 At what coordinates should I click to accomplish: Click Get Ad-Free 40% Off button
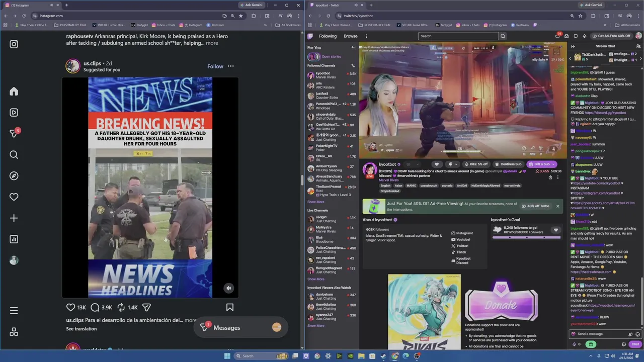coord(611,36)
